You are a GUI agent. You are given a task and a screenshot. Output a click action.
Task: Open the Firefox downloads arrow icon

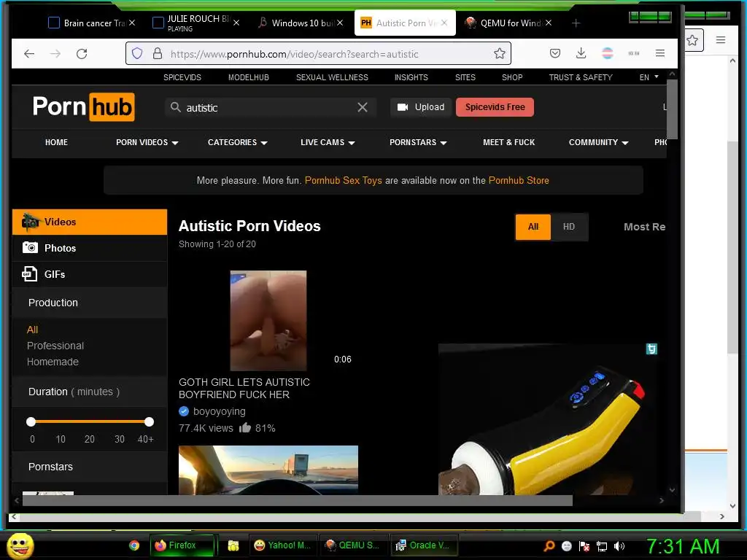[x=581, y=53]
